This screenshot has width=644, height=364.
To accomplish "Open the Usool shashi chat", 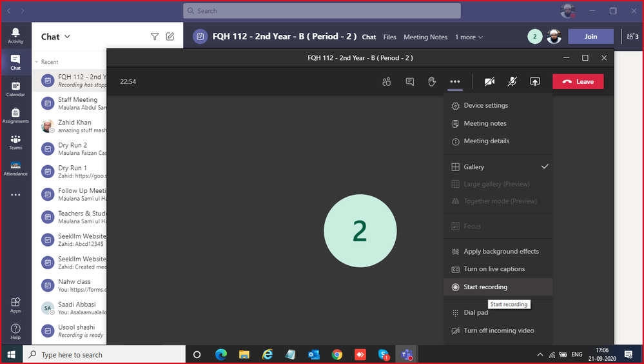I will tap(69, 331).
